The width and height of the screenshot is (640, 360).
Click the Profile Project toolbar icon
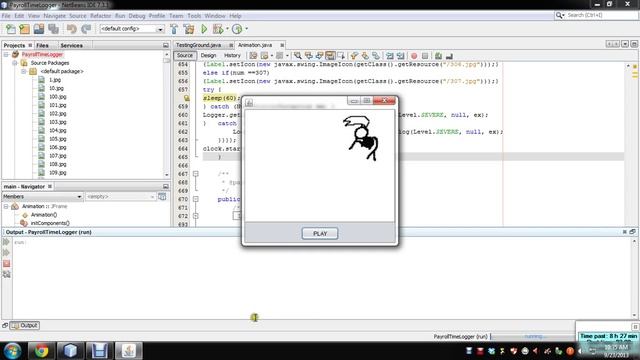(x=237, y=29)
